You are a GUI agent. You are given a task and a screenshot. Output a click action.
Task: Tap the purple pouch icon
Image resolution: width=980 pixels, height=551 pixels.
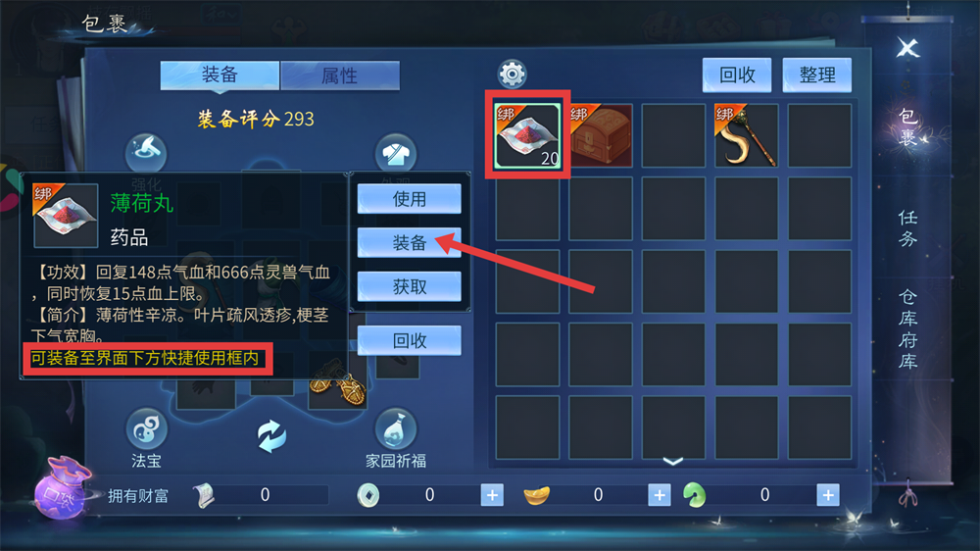pos(63,489)
